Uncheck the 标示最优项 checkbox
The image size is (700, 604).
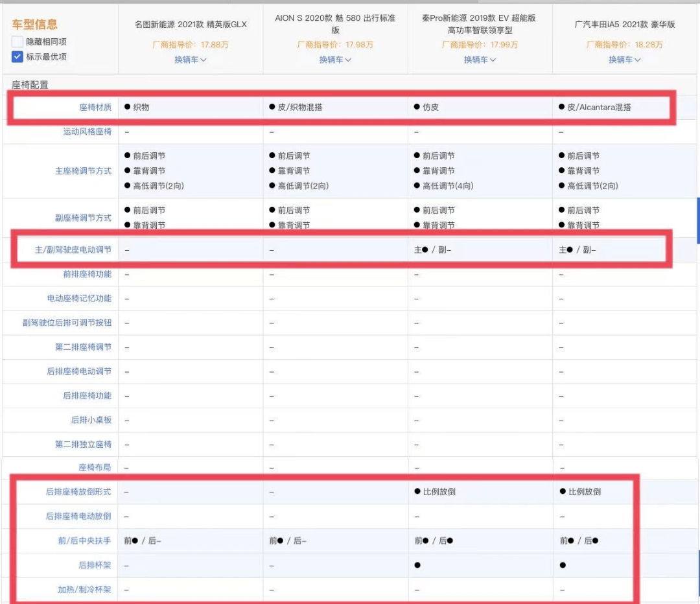coord(17,56)
